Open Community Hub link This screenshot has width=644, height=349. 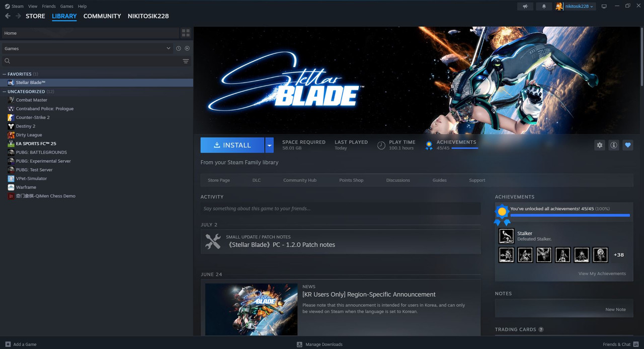coord(300,180)
